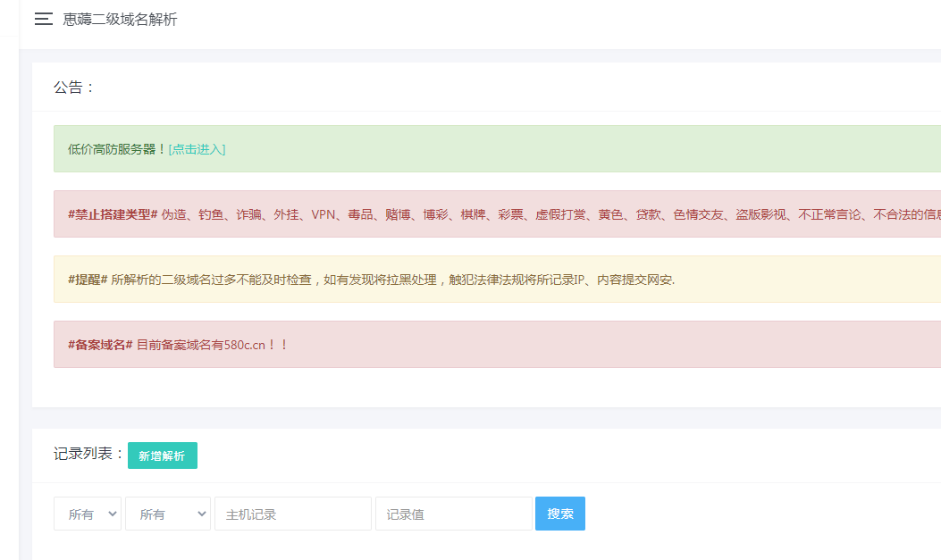Click the arrow on the first 所有 dropdown

pyautogui.click(x=113, y=514)
